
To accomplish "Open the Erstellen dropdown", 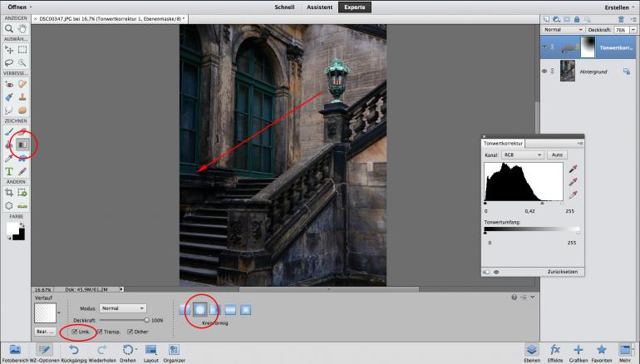I will (x=619, y=7).
